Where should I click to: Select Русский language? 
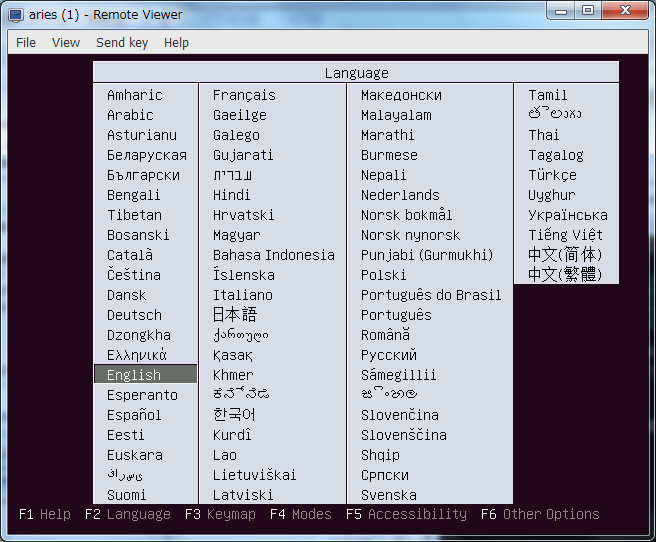(389, 355)
